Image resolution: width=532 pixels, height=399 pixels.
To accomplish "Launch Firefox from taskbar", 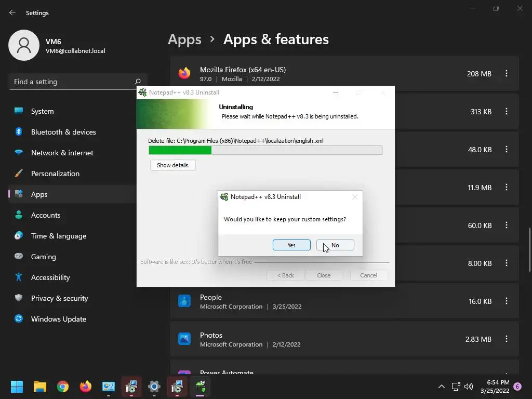I will [x=86, y=387].
